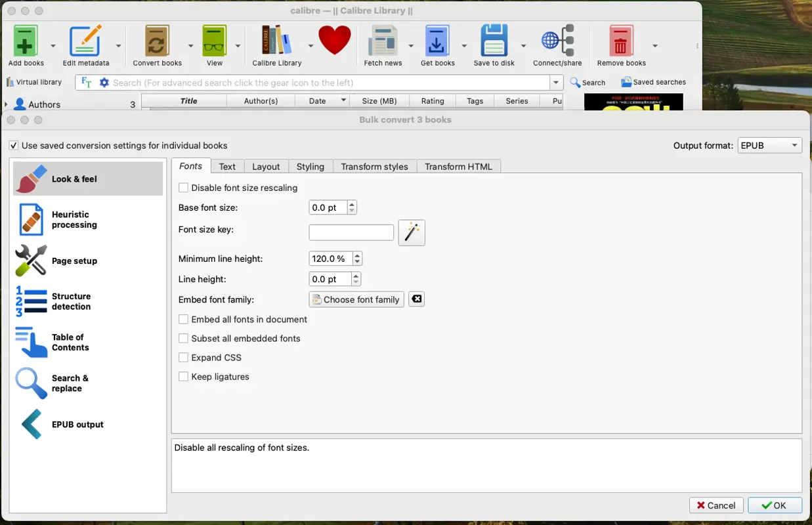The width and height of the screenshot is (812, 525).
Task: Open the Output format dropdown
Action: [769, 145]
